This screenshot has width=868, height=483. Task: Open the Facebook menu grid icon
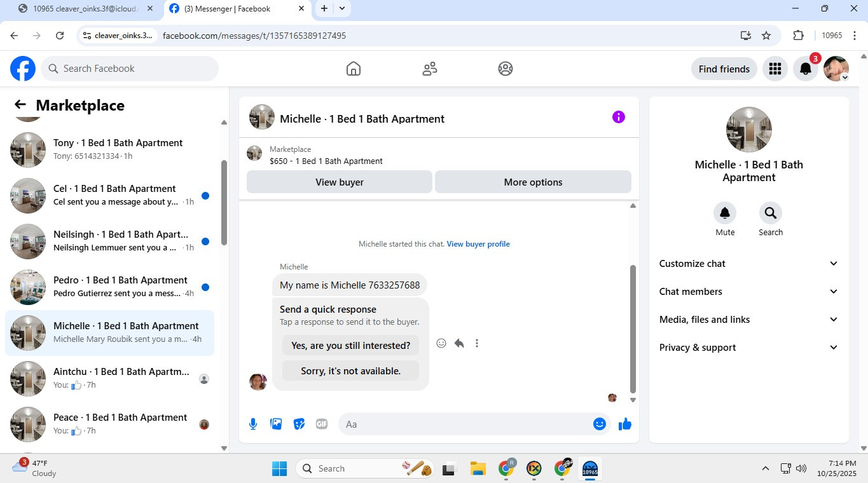pos(775,69)
